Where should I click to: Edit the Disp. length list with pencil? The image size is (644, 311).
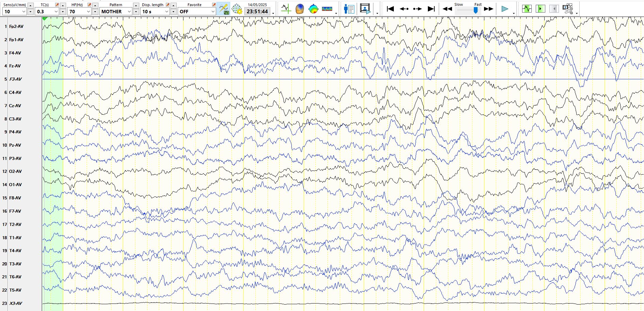(167, 5)
